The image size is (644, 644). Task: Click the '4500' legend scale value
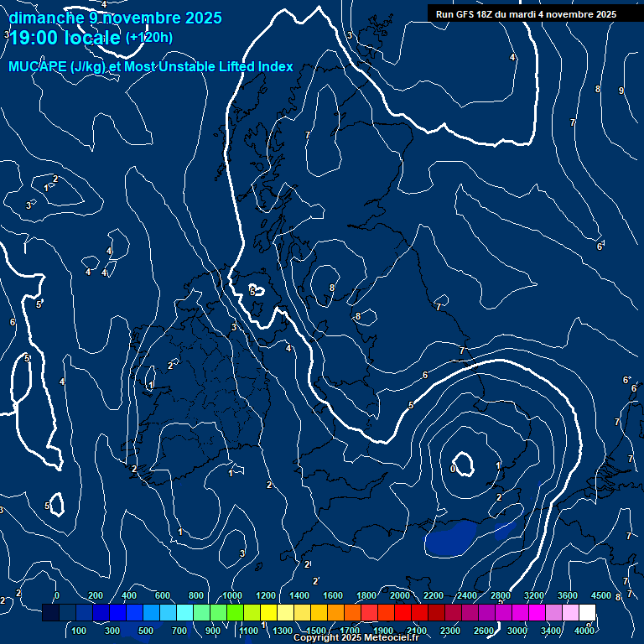pyautogui.click(x=601, y=595)
